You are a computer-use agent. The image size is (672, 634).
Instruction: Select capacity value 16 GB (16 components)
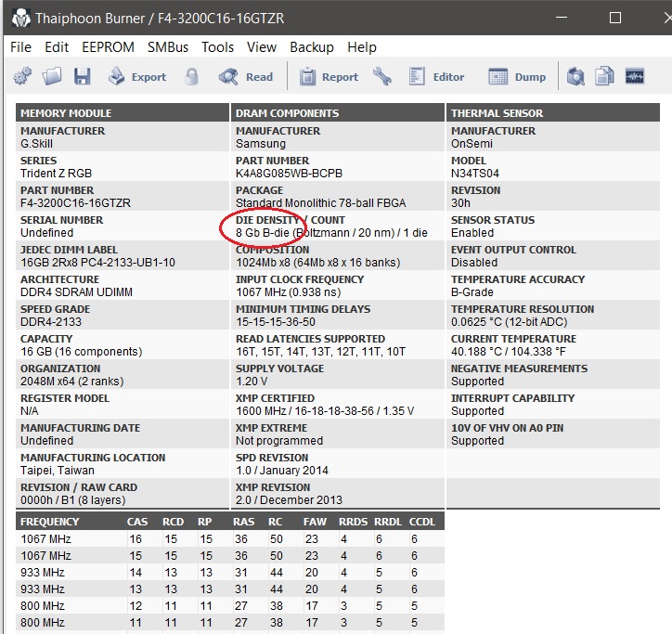(x=81, y=352)
